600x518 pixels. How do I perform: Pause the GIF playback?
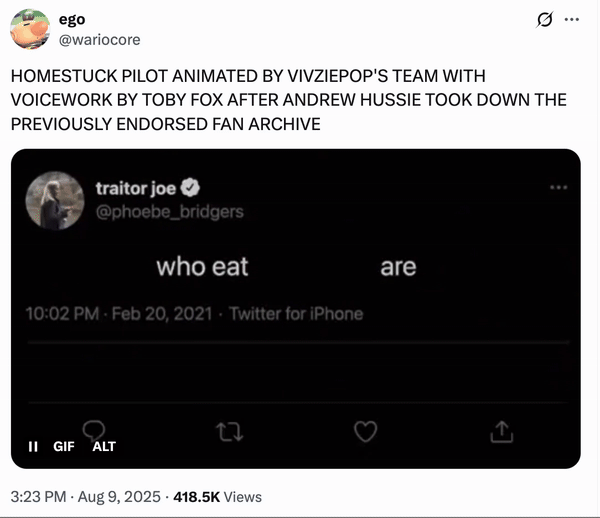[x=33, y=446]
